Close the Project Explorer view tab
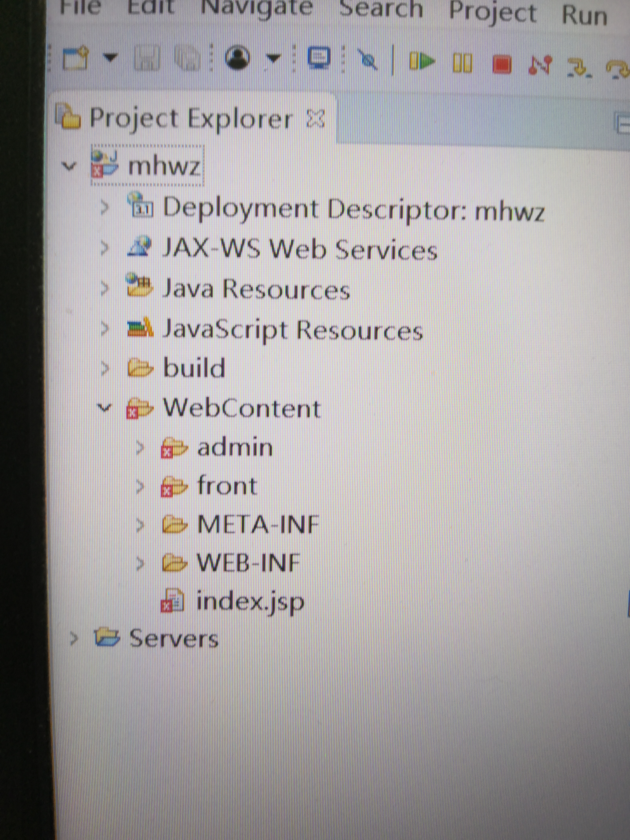This screenshot has height=840, width=630. point(316,118)
